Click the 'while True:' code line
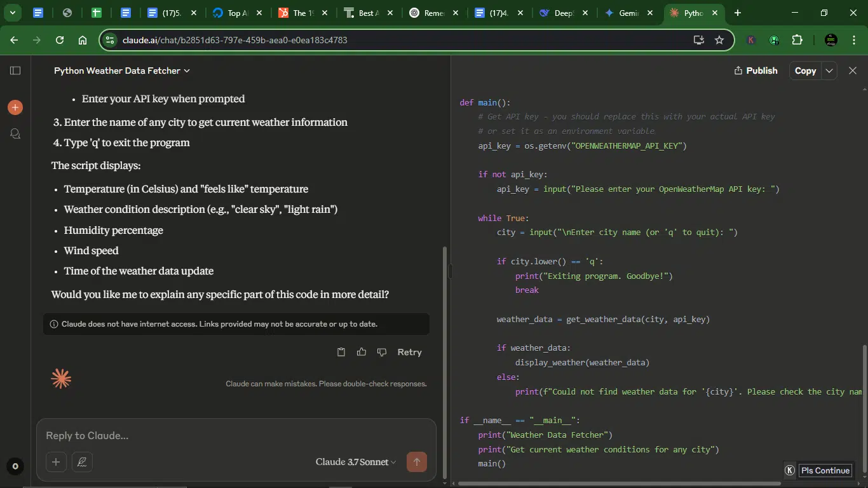The image size is (868, 488). 504,218
